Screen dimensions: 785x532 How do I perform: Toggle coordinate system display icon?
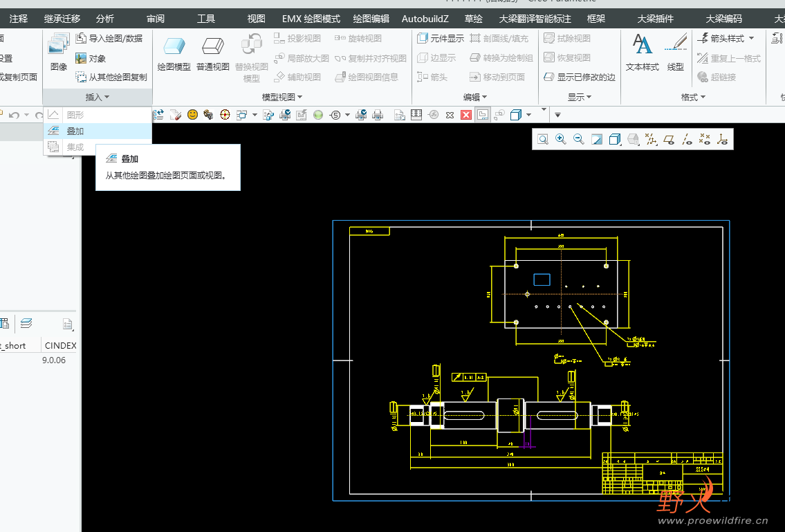[722, 140]
